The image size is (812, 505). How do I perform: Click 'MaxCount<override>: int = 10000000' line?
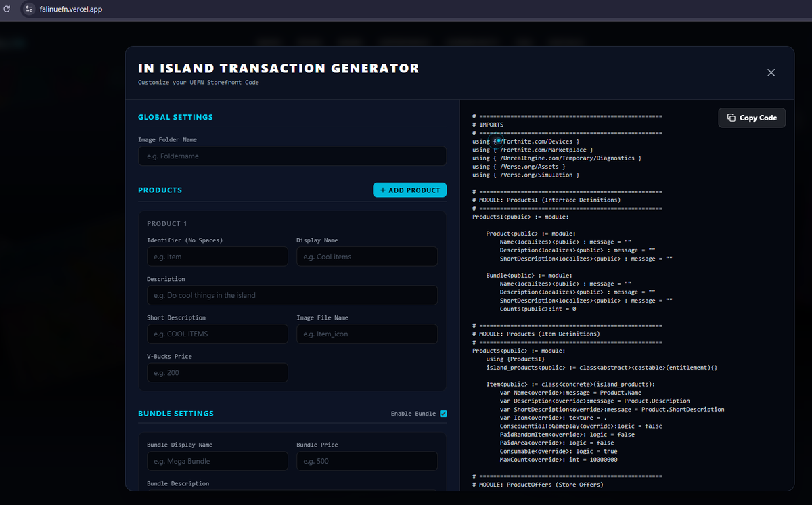(558, 459)
